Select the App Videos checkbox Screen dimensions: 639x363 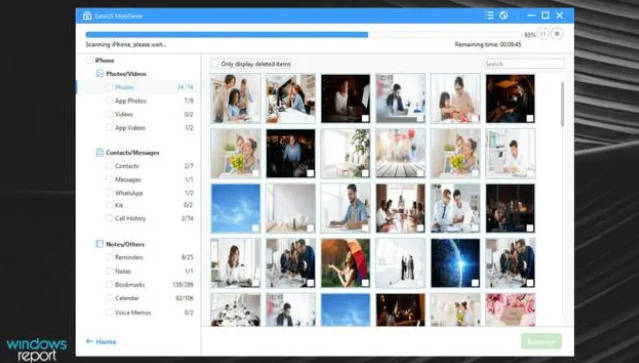coord(109,128)
